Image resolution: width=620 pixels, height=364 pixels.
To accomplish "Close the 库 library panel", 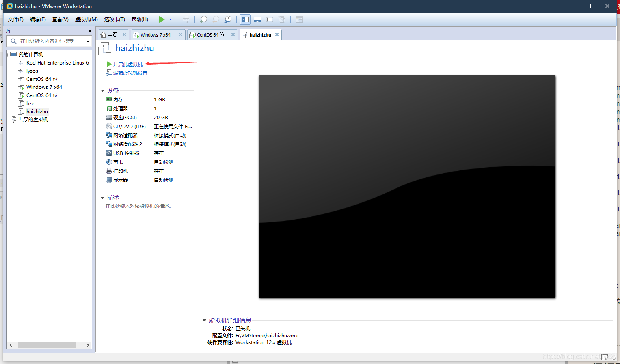I will [x=90, y=31].
